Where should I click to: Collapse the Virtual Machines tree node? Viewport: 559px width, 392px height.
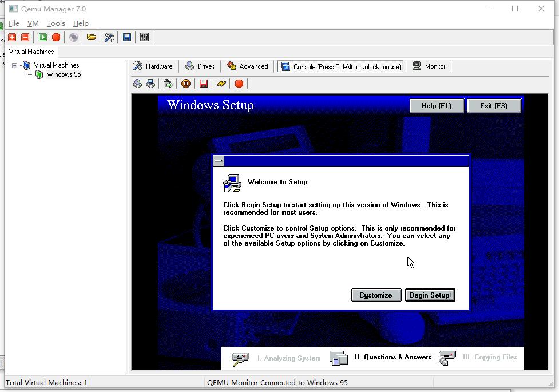click(15, 65)
